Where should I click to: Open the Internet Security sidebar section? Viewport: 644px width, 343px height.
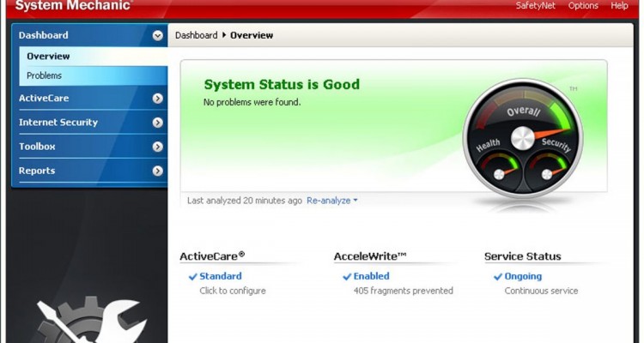click(89, 123)
